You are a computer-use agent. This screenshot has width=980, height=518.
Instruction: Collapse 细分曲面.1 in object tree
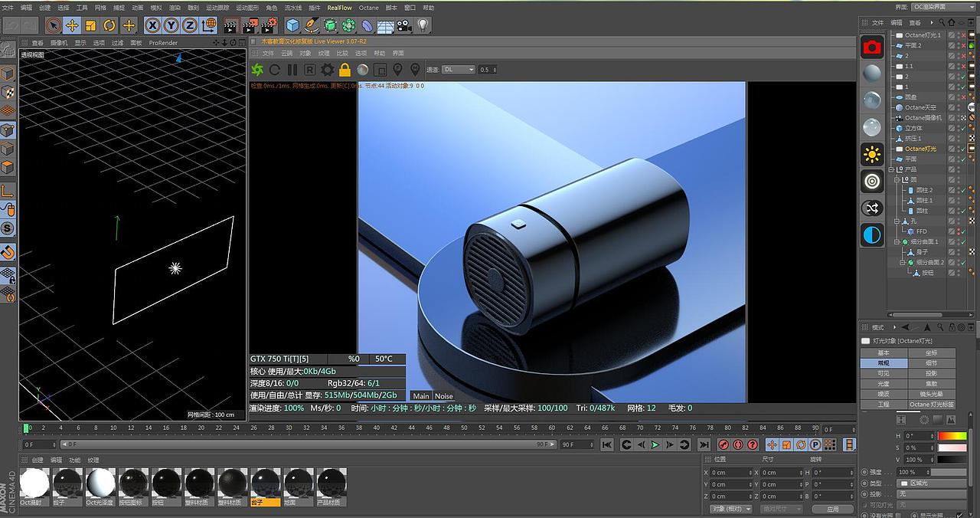[x=897, y=241]
